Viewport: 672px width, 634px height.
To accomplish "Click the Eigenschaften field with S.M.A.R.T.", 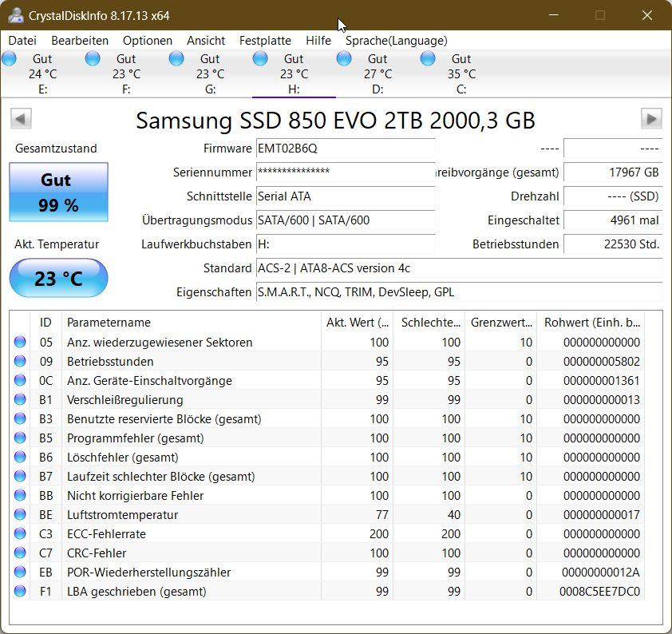I will (x=460, y=292).
